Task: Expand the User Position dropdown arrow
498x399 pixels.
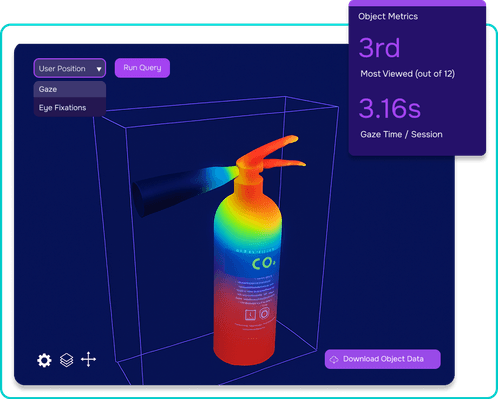Action: click(x=99, y=69)
